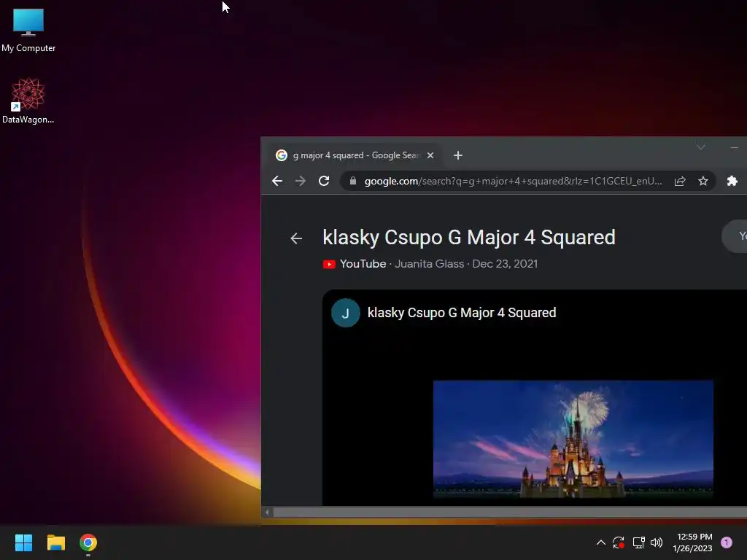Open File Explorer from the taskbar
This screenshot has height=560, width=747.
coord(55,542)
